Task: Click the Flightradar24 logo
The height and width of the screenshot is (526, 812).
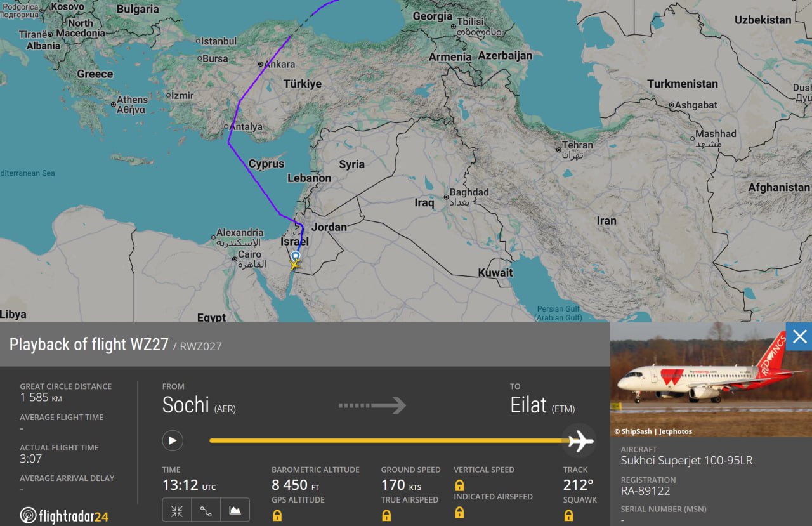Action: [64, 516]
